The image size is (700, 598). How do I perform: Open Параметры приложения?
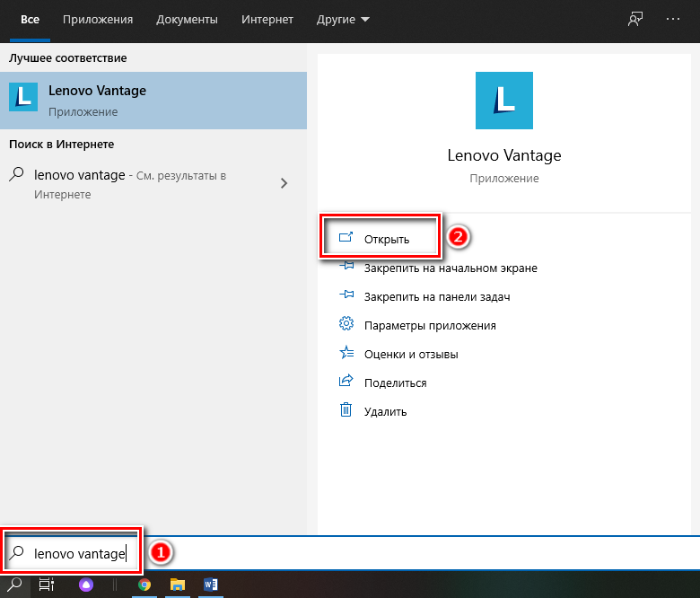pyautogui.click(x=430, y=326)
